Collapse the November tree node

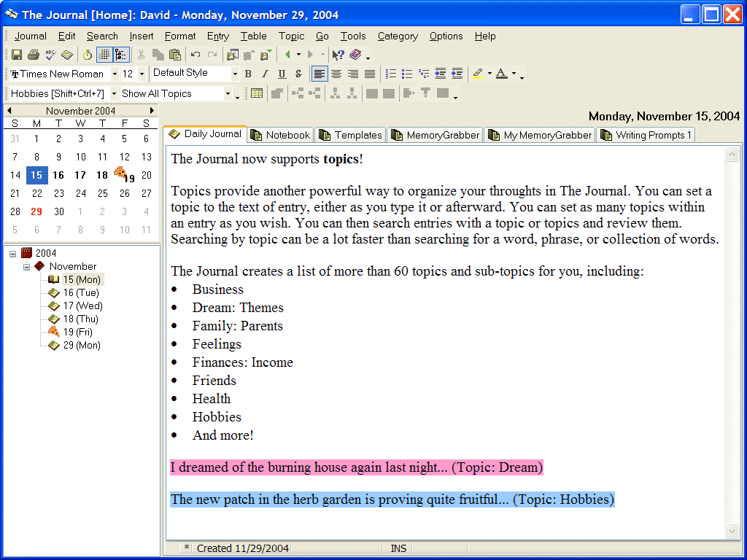(27, 267)
